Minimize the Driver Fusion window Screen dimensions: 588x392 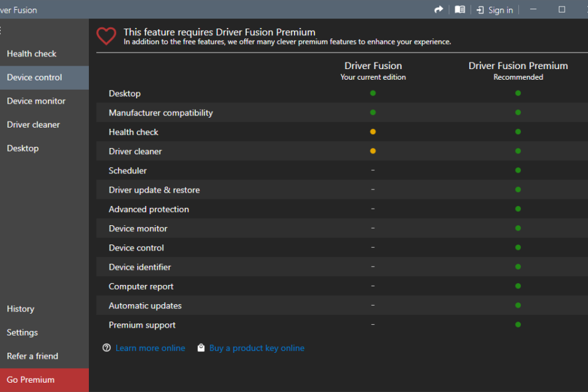(x=533, y=9)
